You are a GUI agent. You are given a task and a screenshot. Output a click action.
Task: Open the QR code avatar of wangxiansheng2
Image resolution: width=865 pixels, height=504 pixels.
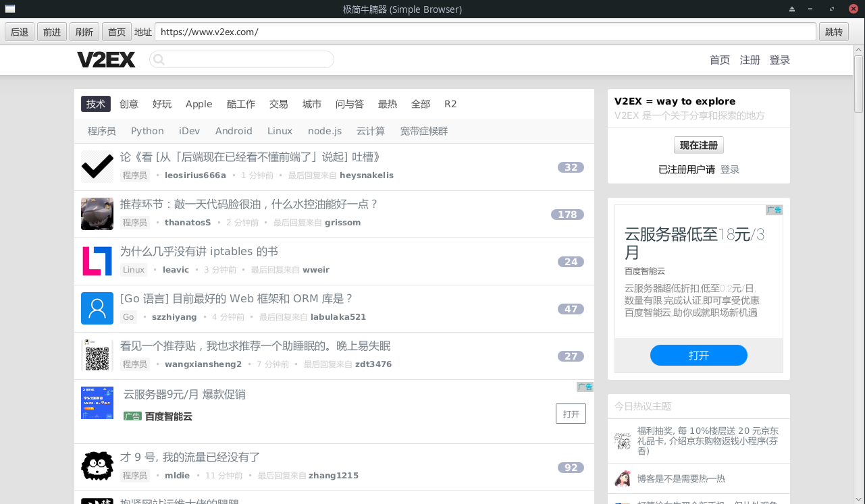[x=97, y=356]
